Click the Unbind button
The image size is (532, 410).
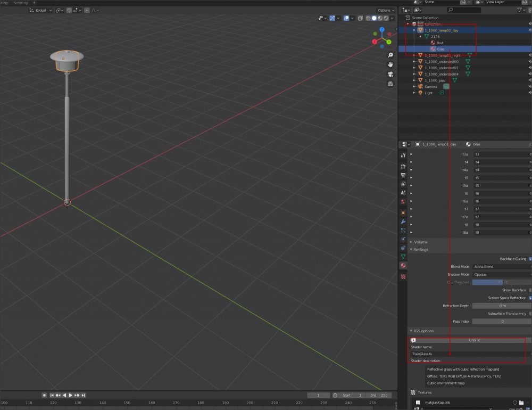coord(475,340)
